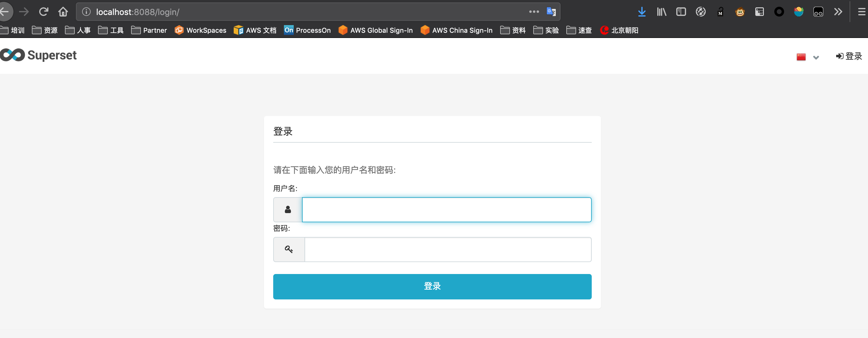Click the Superset logo in header

point(38,55)
